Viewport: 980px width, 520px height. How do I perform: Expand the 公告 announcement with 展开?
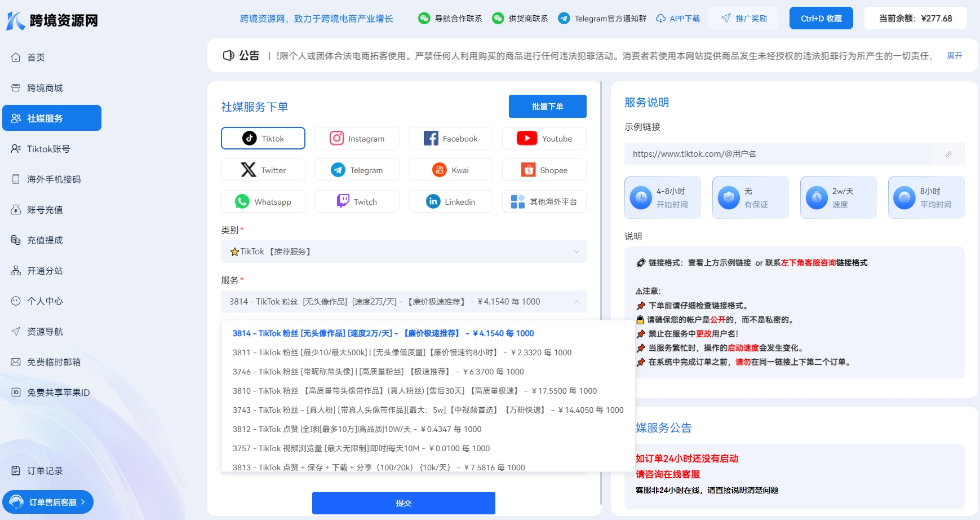click(954, 56)
